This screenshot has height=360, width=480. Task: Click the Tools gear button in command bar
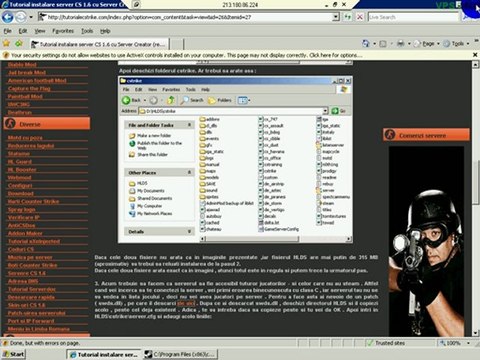(x=454, y=44)
